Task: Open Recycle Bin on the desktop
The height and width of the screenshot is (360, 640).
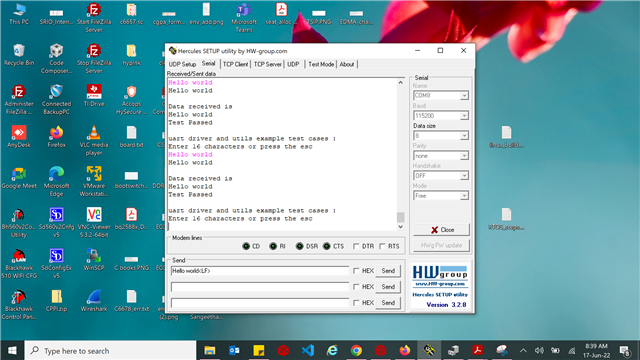Action: coord(19,54)
